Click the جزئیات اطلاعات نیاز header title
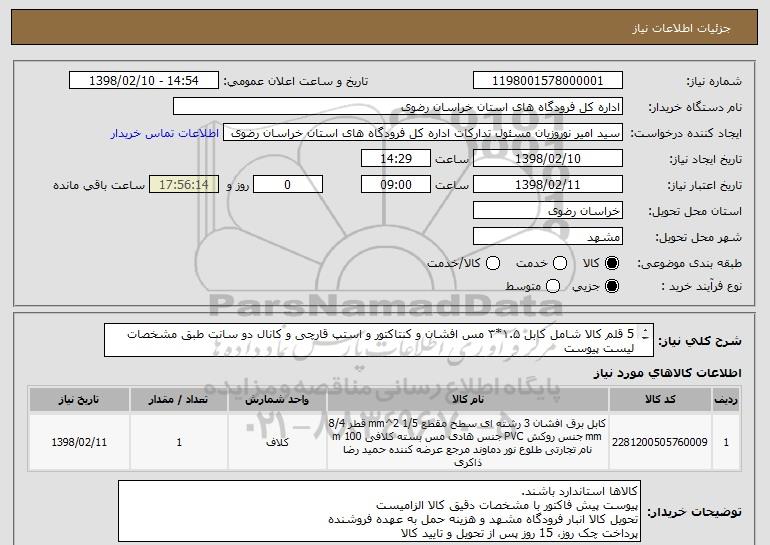The width and height of the screenshot is (770, 545). click(681, 28)
